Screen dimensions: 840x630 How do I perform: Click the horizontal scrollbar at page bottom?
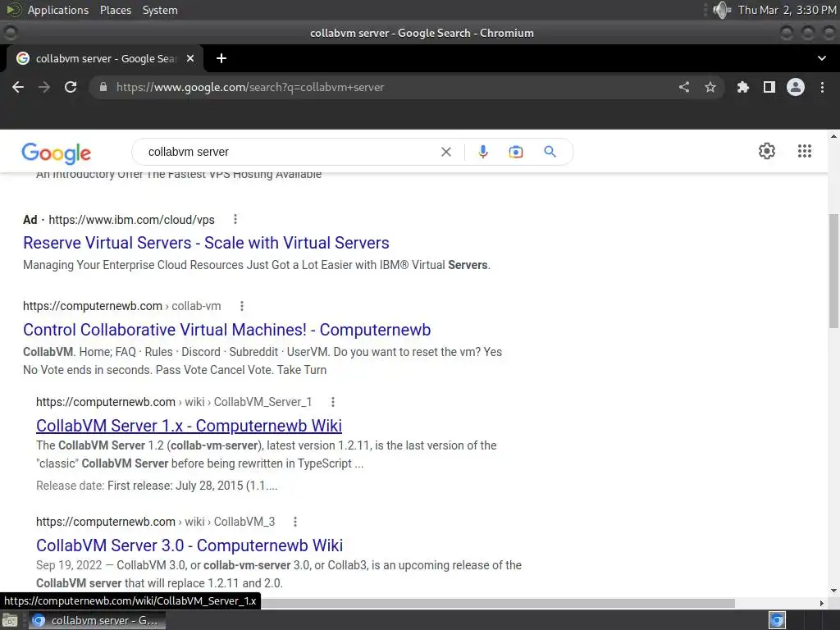498,603
